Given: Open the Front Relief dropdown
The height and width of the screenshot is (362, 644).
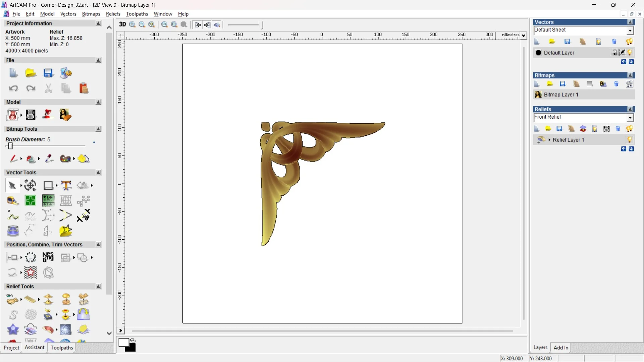Looking at the screenshot, I should click(631, 118).
